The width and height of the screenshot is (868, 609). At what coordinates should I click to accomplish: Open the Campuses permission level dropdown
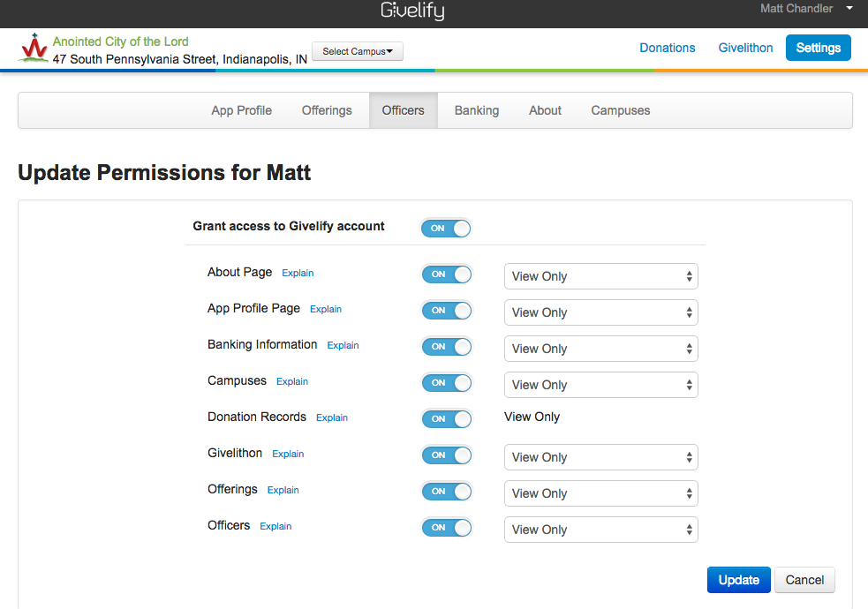point(600,385)
